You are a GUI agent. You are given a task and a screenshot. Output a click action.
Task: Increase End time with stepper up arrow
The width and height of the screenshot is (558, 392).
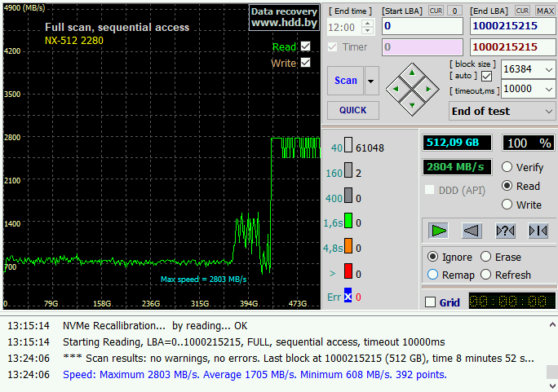368,24
